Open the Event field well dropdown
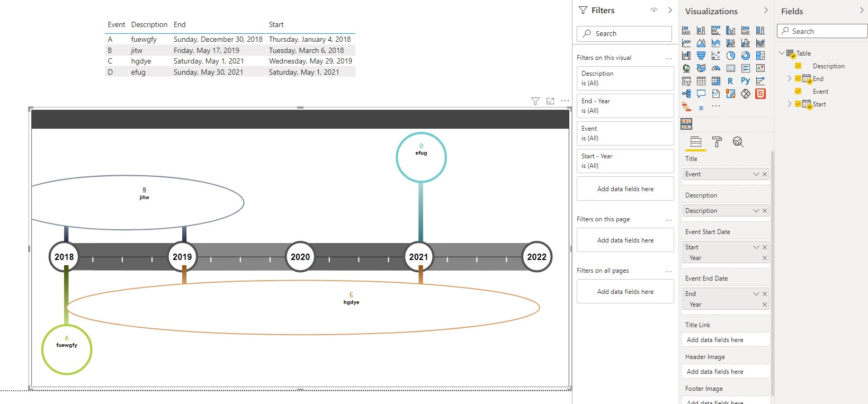 (756, 174)
